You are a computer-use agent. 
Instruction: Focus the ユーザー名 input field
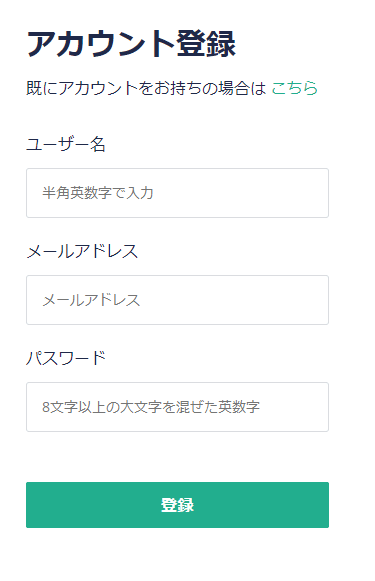tap(177, 193)
